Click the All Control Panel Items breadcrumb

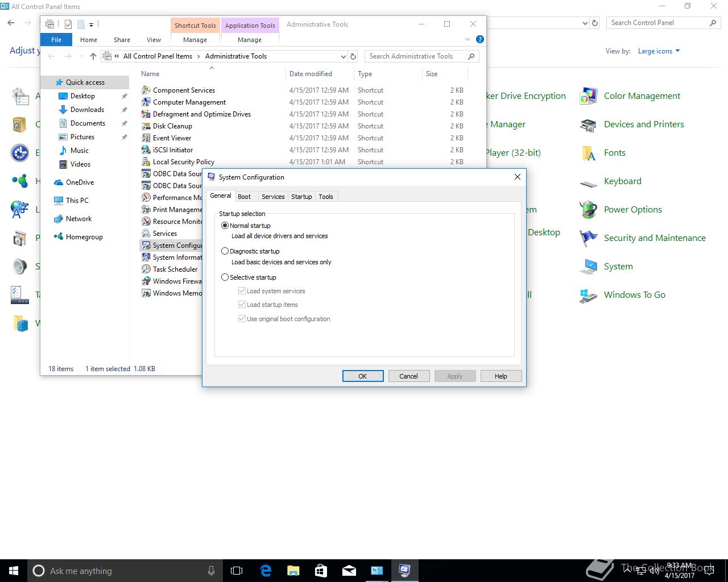158,56
